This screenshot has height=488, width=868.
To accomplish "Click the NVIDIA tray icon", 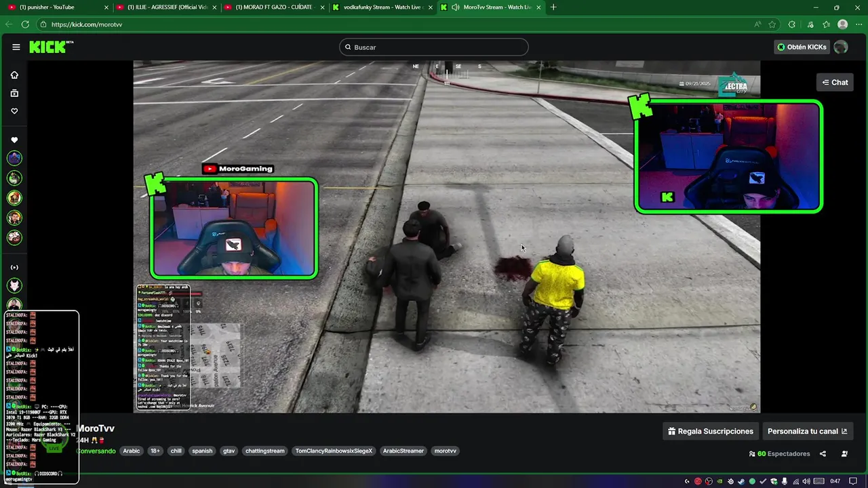I will tap(719, 481).
